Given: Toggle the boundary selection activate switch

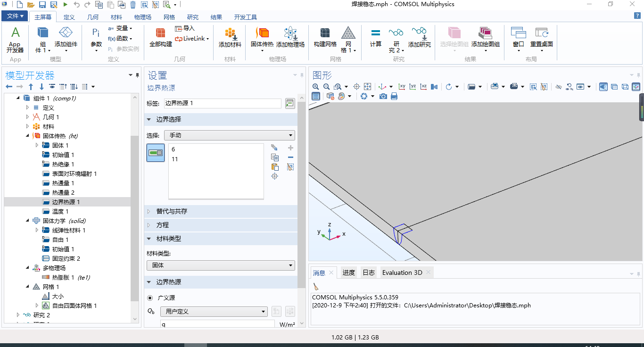Looking at the screenshot, I should (x=156, y=153).
